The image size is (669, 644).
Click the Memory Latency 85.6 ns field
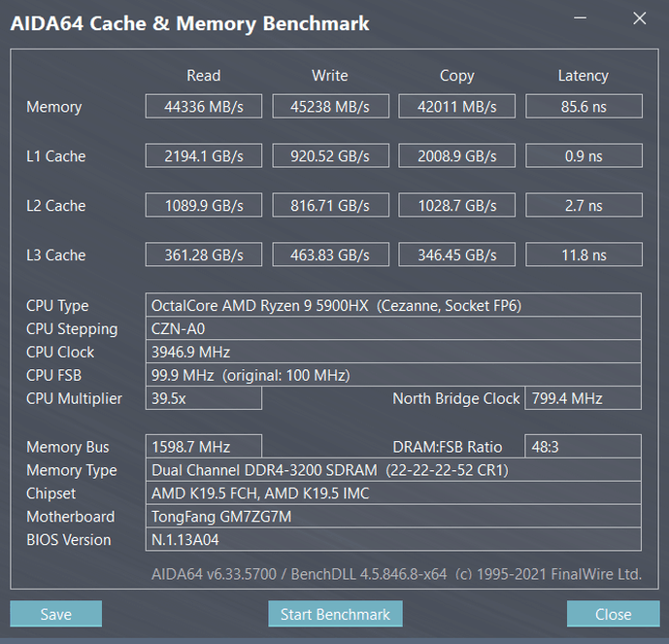tap(583, 107)
